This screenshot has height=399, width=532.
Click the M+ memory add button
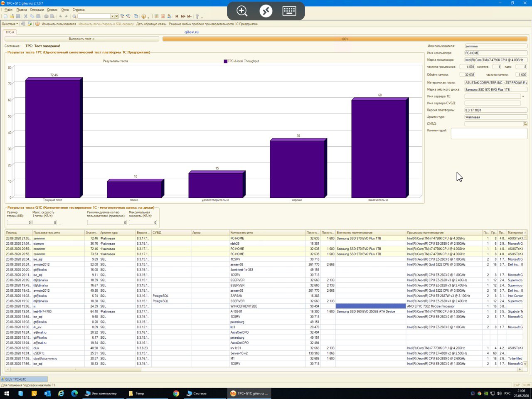pos(183,16)
